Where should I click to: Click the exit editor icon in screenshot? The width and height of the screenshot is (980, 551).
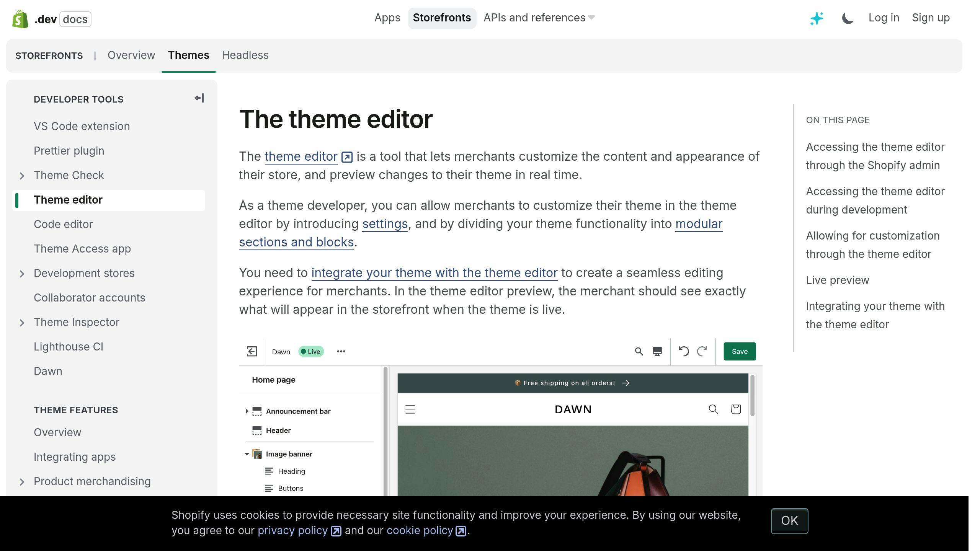(x=252, y=351)
